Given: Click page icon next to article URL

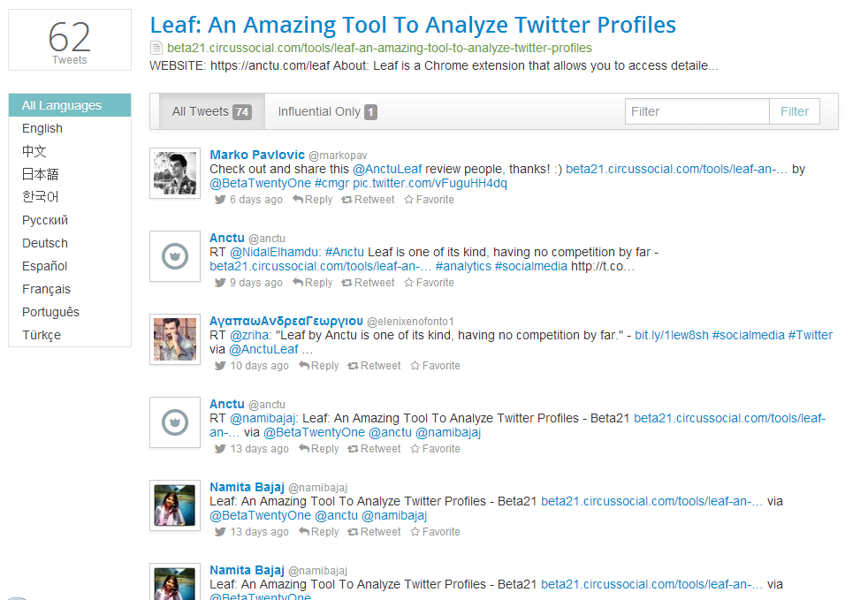Looking at the screenshot, I should pos(156,48).
